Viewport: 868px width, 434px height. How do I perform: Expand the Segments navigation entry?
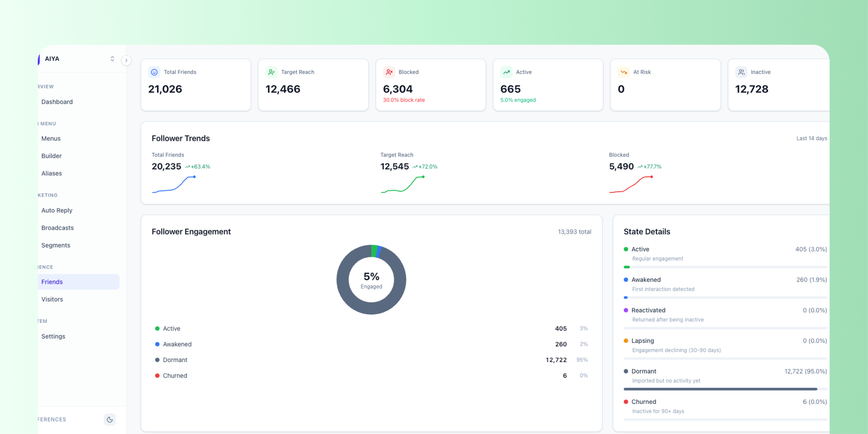(56, 245)
